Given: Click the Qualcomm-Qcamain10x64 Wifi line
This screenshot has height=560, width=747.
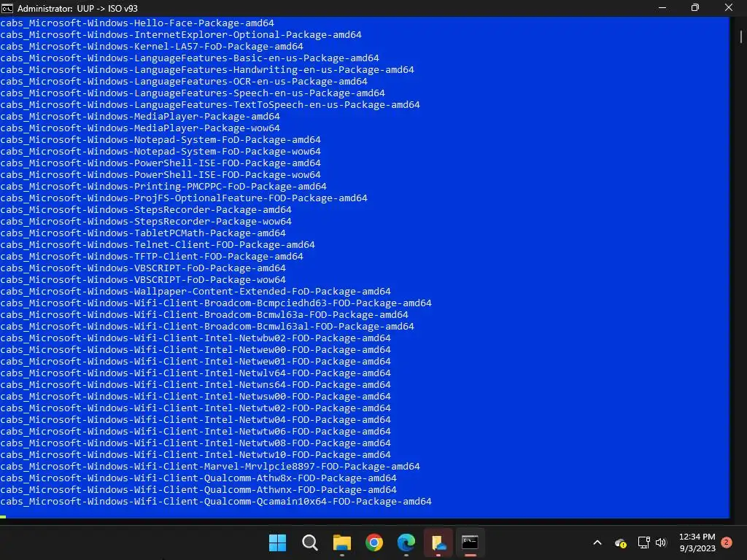Looking at the screenshot, I should (216, 502).
